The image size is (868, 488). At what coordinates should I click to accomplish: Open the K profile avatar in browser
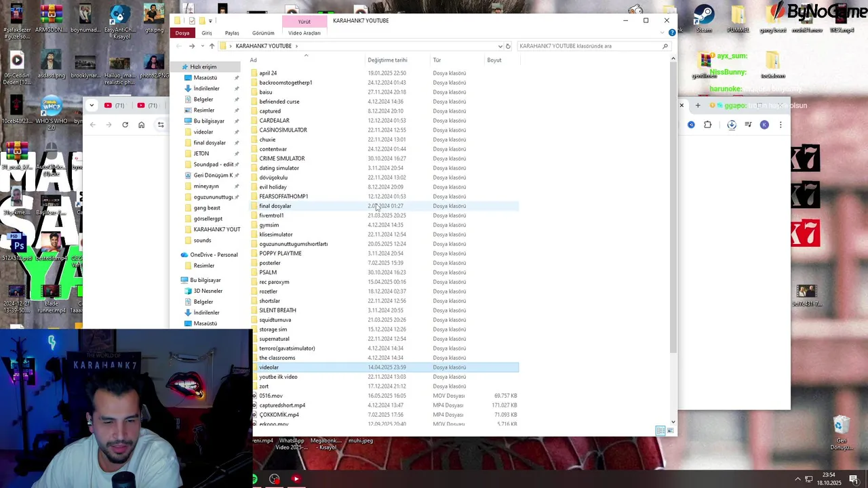click(764, 125)
